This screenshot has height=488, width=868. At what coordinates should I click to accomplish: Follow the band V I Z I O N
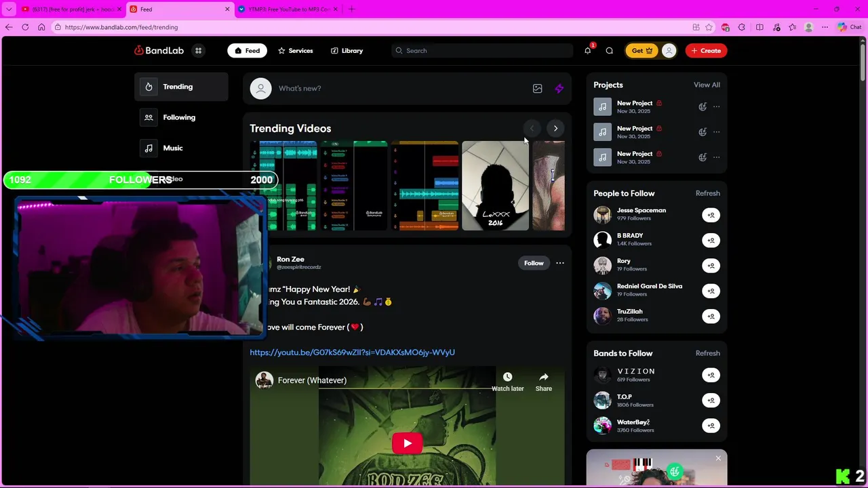[x=711, y=375]
